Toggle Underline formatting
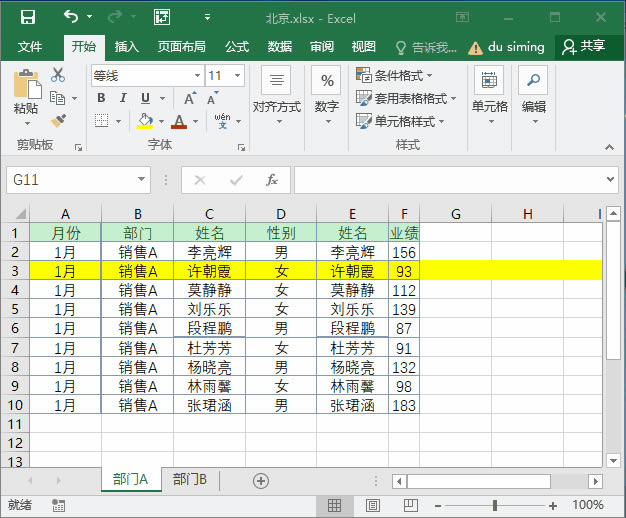 [145, 98]
